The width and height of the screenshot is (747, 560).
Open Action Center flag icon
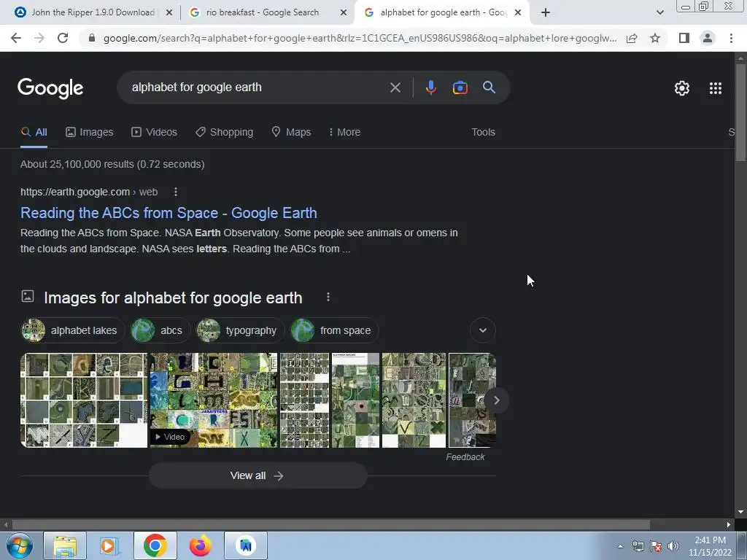(x=656, y=546)
